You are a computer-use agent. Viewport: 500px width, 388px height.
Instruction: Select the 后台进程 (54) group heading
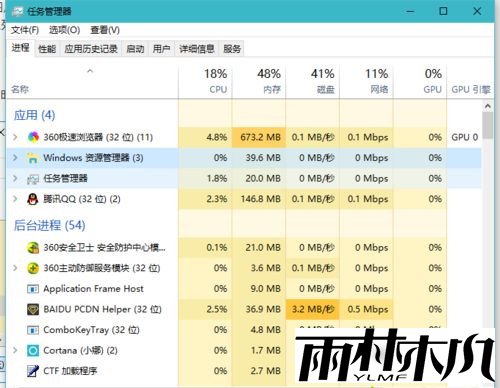[49, 226]
